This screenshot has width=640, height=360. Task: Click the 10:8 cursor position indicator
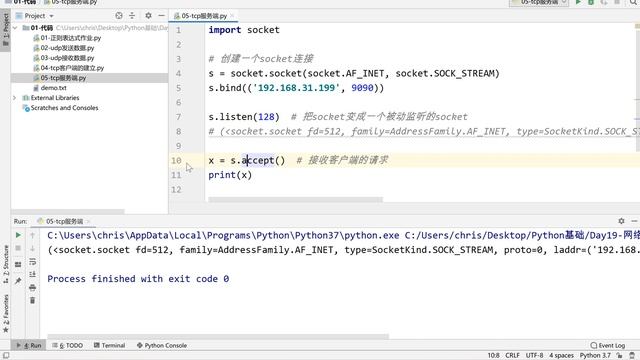(x=493, y=356)
